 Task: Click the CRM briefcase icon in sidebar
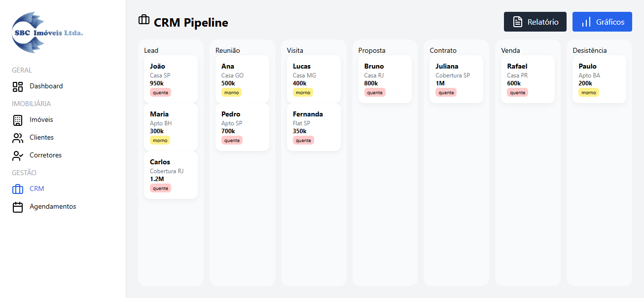click(x=18, y=189)
